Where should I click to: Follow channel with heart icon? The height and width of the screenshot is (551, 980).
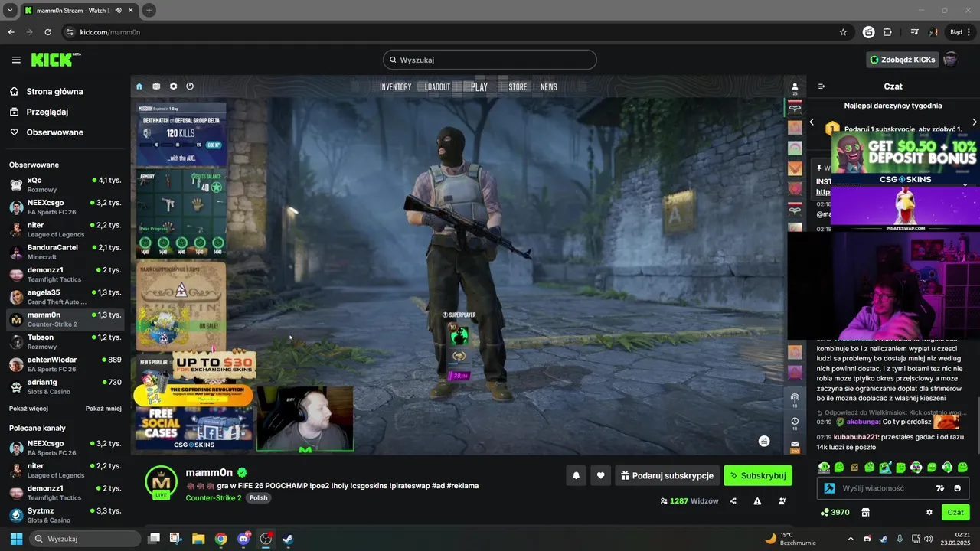(601, 475)
